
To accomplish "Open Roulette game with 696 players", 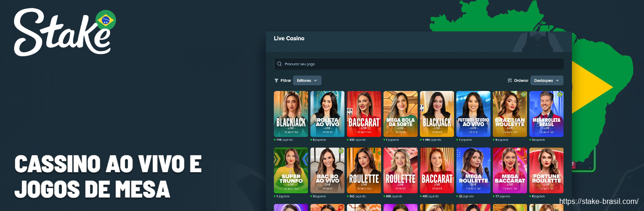I will (400, 170).
